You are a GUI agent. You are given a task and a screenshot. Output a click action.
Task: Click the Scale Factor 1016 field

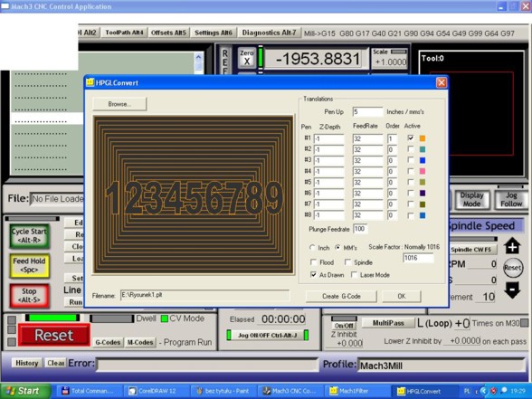click(418, 258)
